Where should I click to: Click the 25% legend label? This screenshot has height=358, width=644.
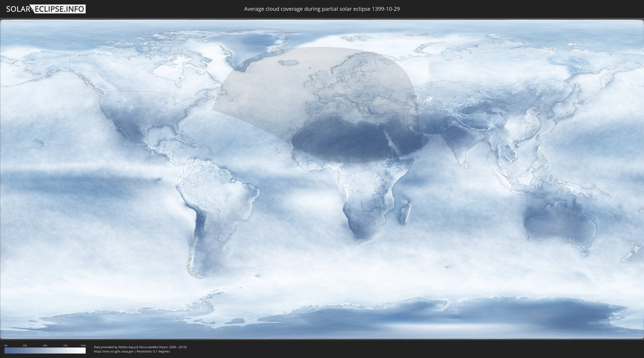(25, 345)
